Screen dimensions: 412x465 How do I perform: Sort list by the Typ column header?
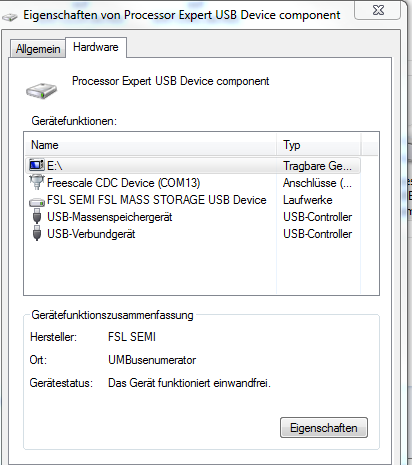click(x=318, y=145)
